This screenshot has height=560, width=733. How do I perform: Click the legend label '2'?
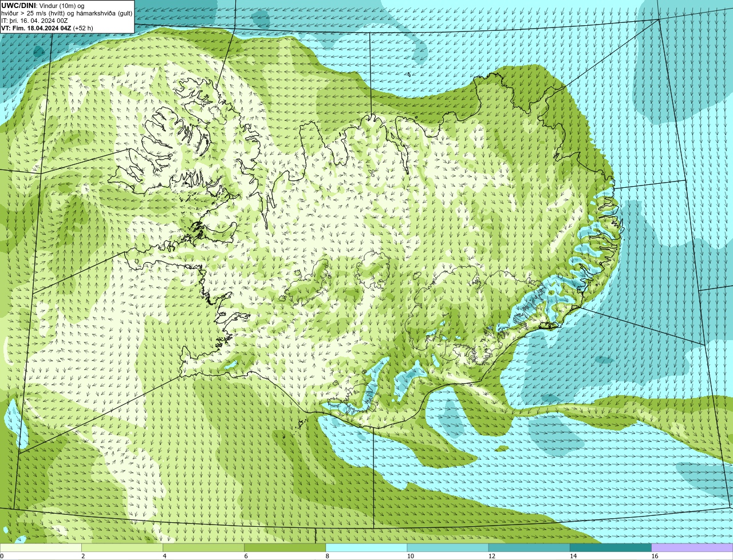(x=83, y=556)
